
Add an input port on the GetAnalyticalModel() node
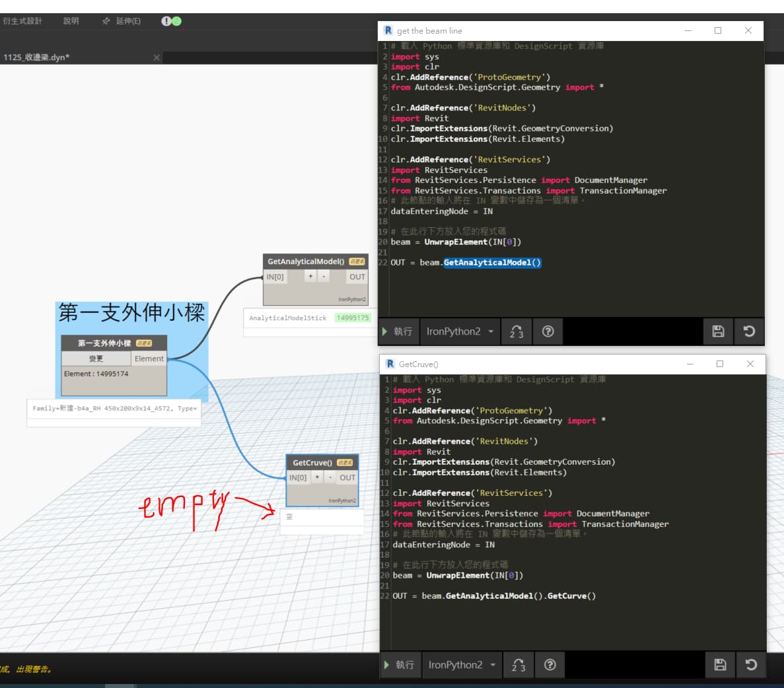310,276
